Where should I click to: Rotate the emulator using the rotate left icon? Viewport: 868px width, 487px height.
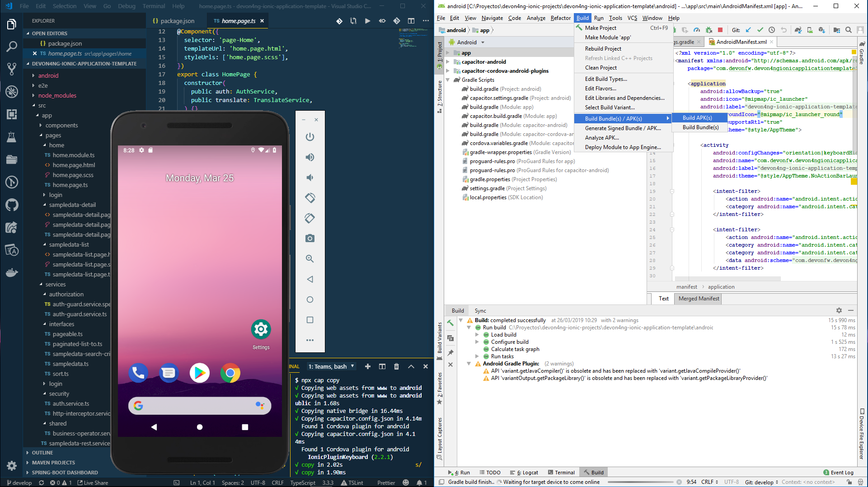[310, 198]
